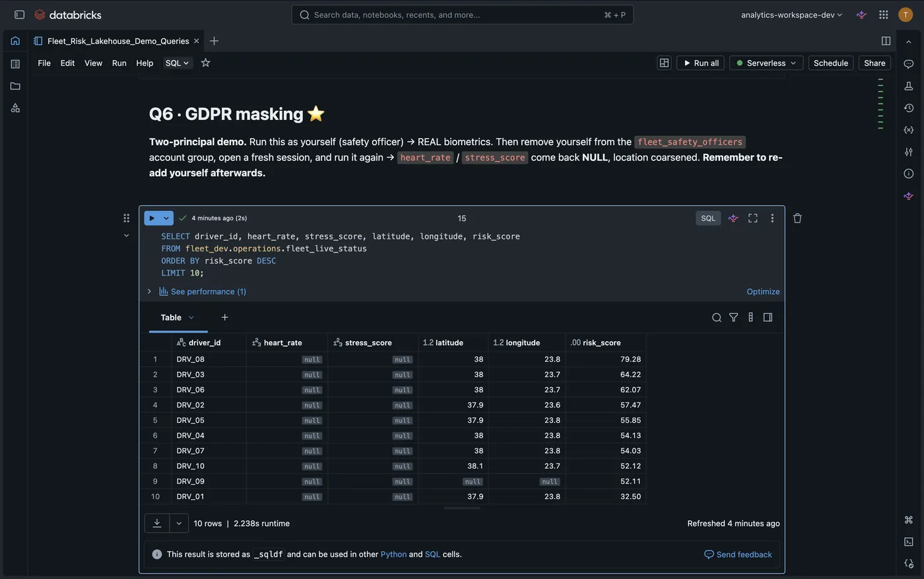This screenshot has width=924, height=579.
Task: Sort by risk_score column header
Action: tap(605, 343)
